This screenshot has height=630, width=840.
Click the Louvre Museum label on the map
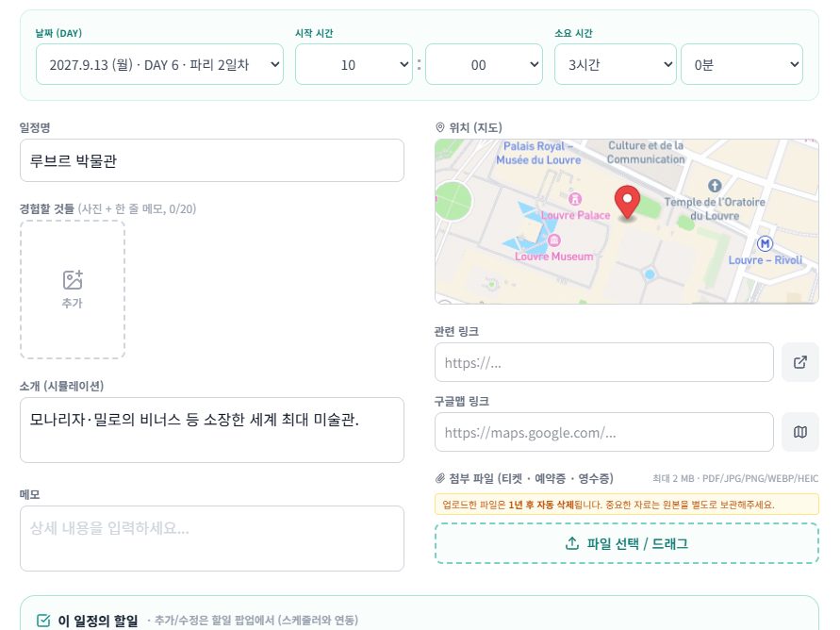(x=554, y=257)
